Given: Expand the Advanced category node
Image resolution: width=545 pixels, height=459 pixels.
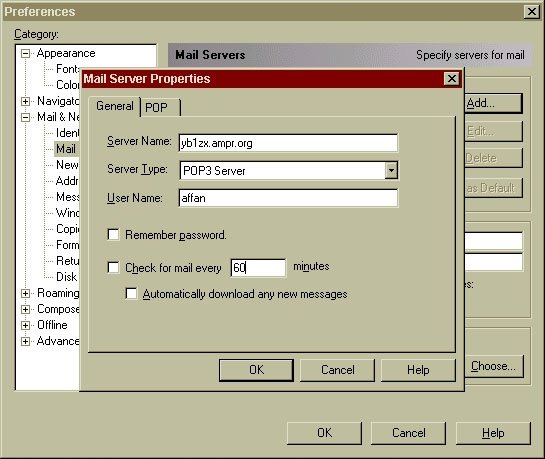Looking at the screenshot, I should [x=25, y=341].
